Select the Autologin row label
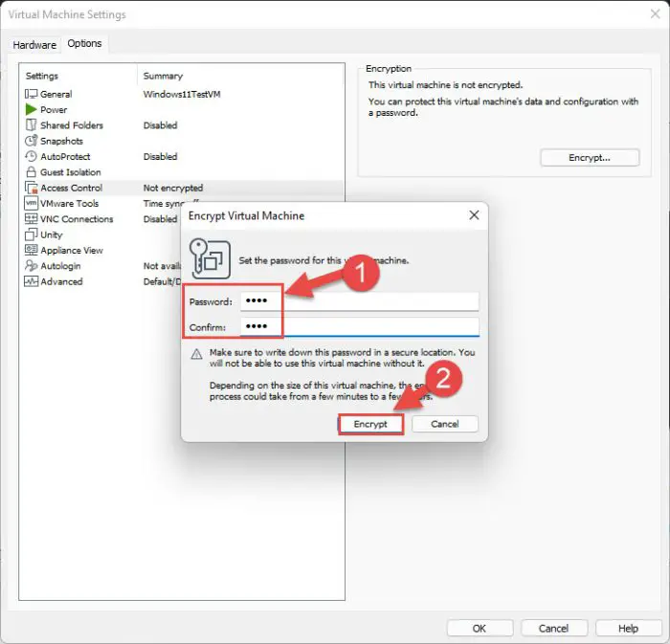Image resolution: width=670 pixels, height=644 pixels. coord(60,266)
